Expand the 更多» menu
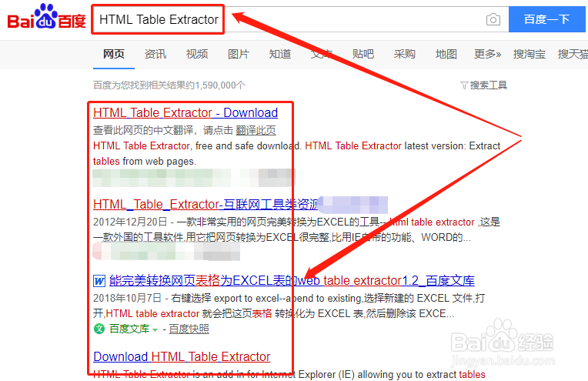 (x=487, y=55)
